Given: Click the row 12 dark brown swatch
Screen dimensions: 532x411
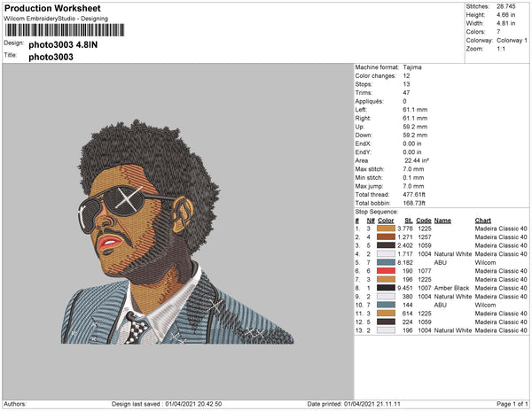Looking at the screenshot, I should pos(386,322).
